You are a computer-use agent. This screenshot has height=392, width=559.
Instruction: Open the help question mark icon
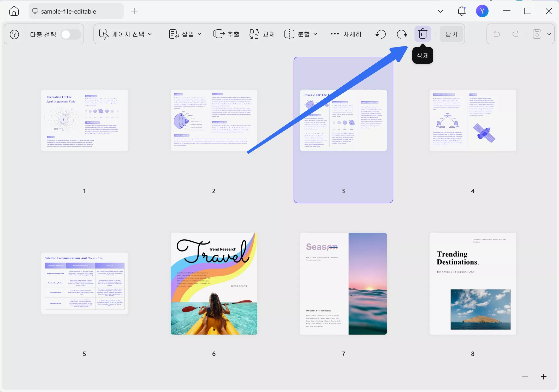click(14, 34)
